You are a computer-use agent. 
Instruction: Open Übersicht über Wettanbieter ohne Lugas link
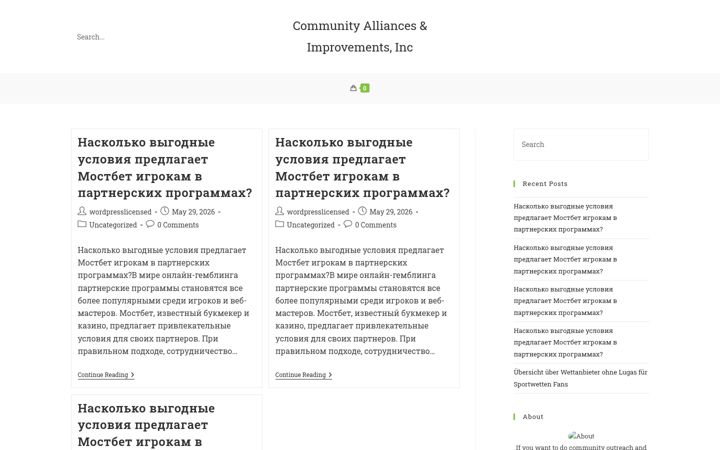click(580, 378)
